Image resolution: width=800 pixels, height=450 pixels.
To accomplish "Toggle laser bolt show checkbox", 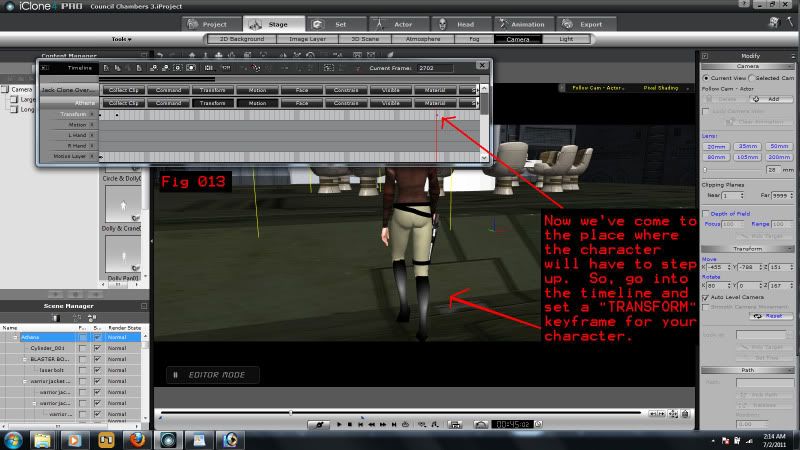I will point(97,370).
